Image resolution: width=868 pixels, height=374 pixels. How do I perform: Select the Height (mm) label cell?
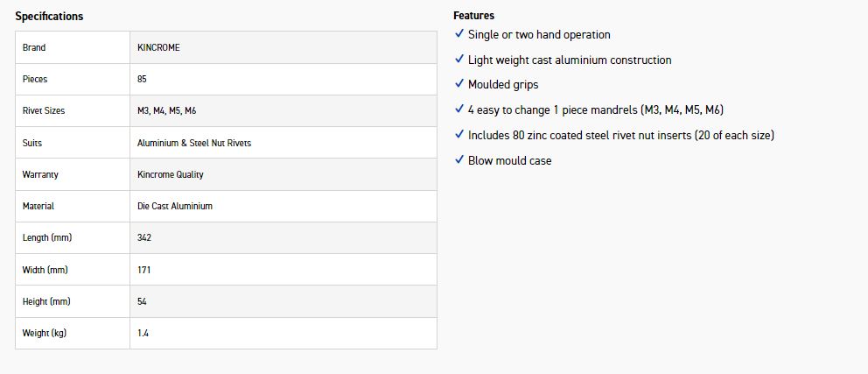point(46,301)
